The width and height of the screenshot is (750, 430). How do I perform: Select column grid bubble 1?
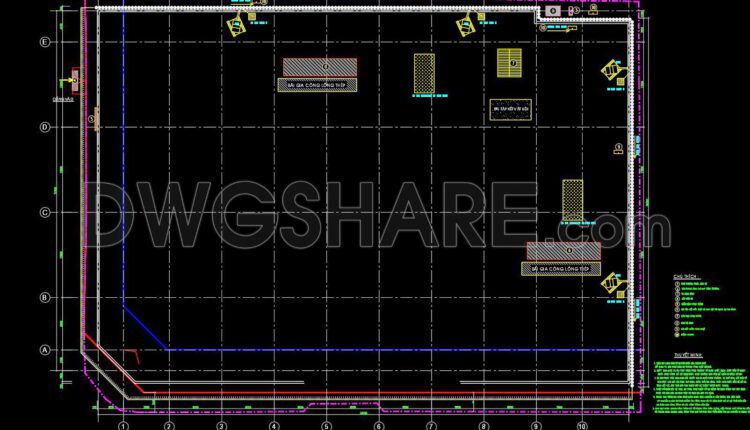(123, 426)
